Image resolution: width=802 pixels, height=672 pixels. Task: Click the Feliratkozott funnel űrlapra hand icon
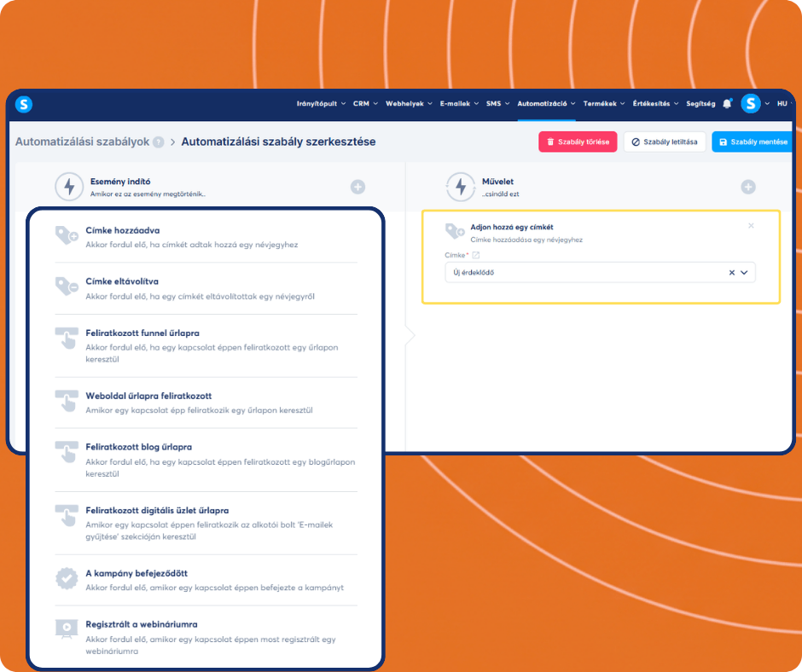pos(67,339)
